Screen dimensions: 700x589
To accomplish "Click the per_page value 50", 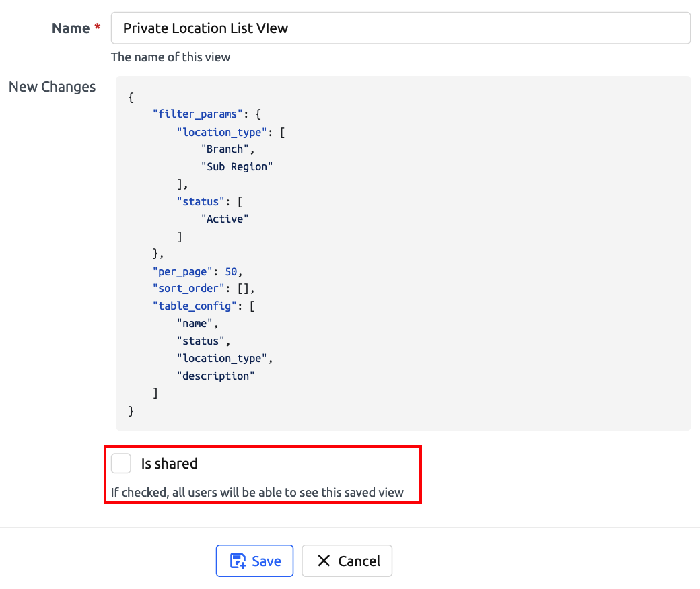I will [x=232, y=271].
